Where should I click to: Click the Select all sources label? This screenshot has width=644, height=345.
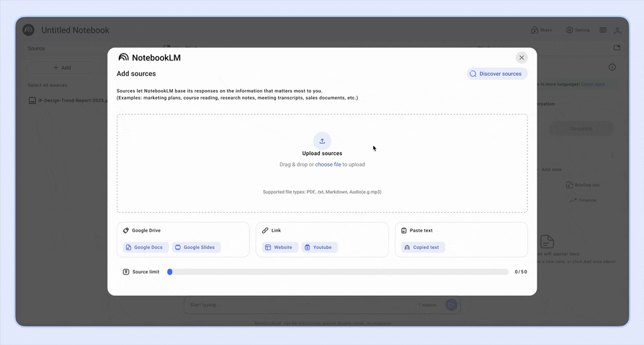(47, 85)
